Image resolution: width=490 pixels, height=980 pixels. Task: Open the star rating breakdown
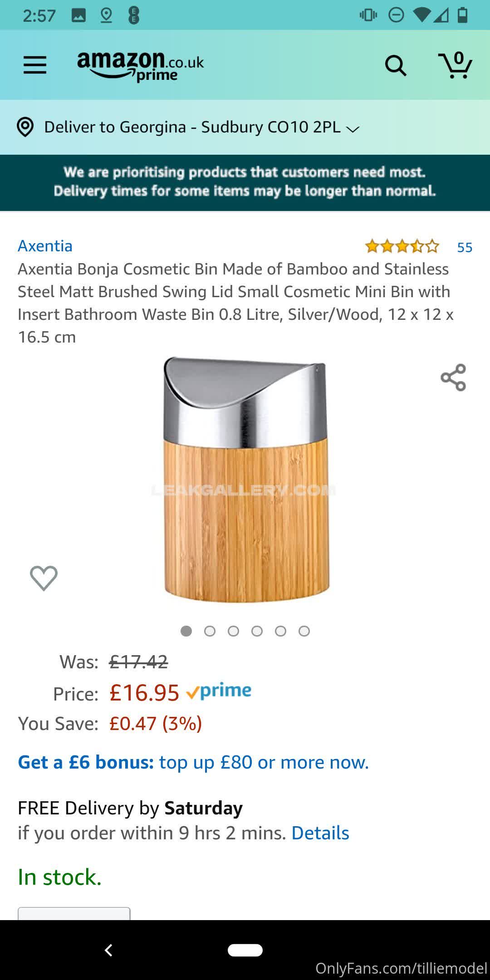coord(402,246)
